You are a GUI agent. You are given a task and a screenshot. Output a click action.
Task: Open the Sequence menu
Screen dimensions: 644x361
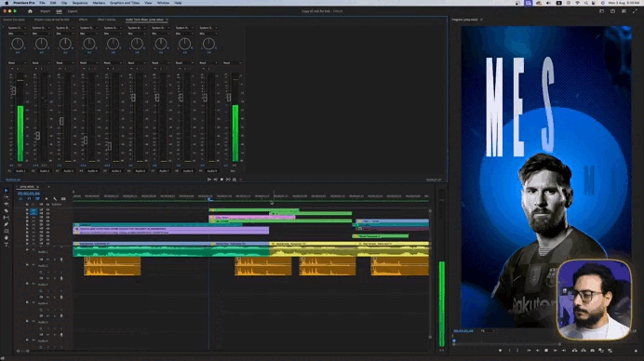[x=80, y=3]
